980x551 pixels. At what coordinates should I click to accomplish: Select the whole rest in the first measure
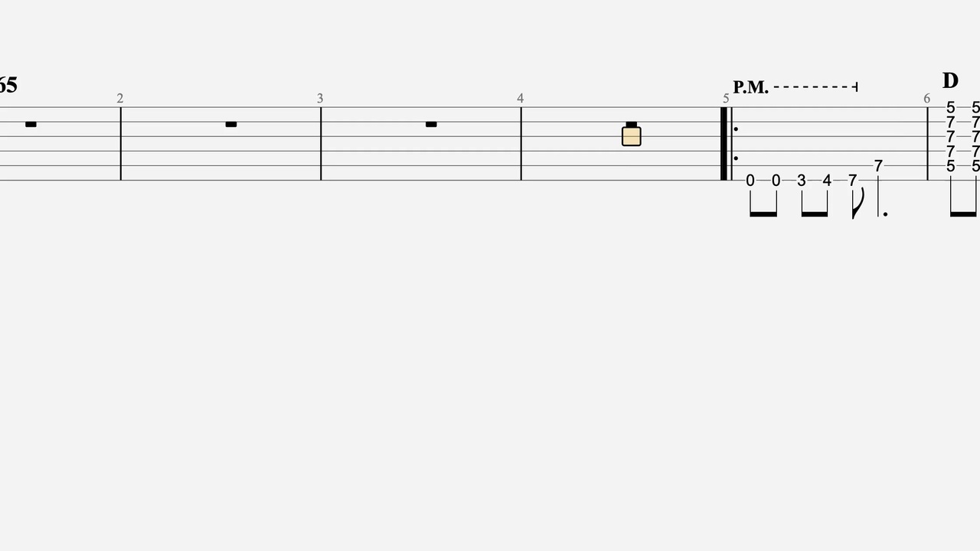tap(31, 124)
